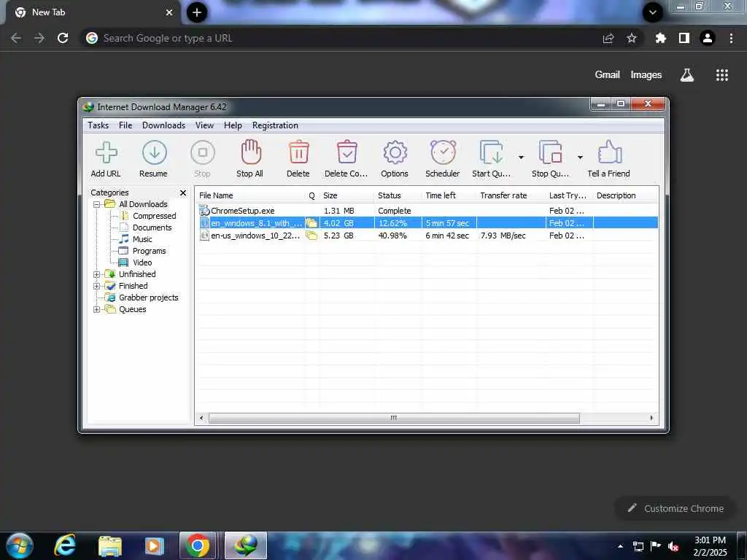747x560 pixels.
Task: Select the Compressed category
Action: (155, 216)
